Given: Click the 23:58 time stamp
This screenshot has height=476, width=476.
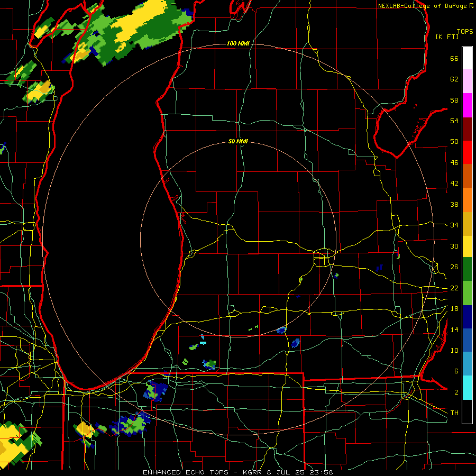Looking at the screenshot, I should [321, 472].
